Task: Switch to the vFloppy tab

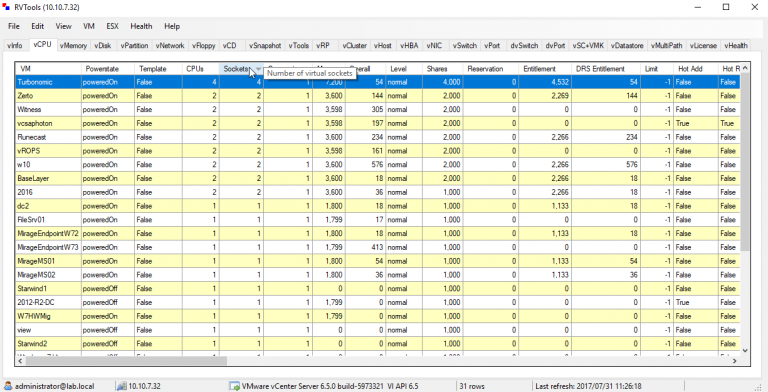Action: tap(203, 46)
